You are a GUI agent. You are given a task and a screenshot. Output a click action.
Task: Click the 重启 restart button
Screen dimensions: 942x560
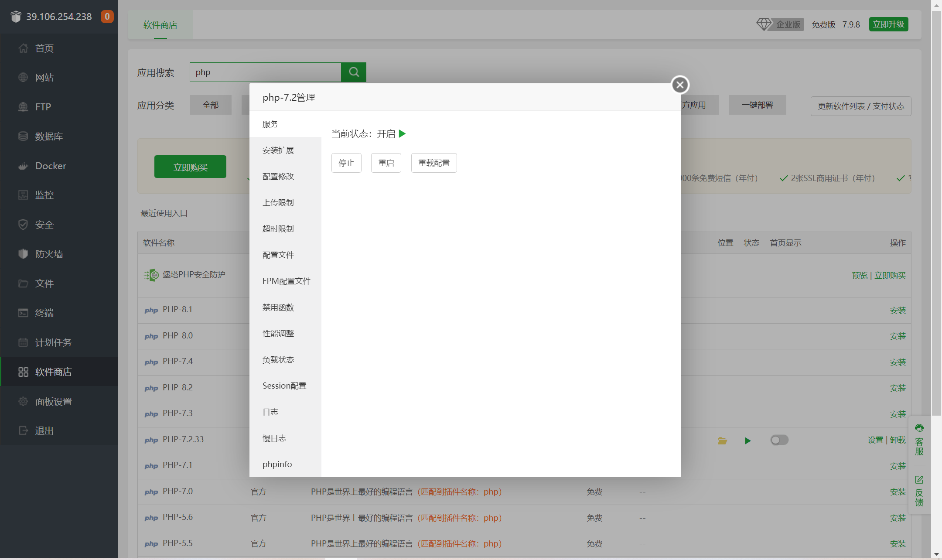(386, 163)
